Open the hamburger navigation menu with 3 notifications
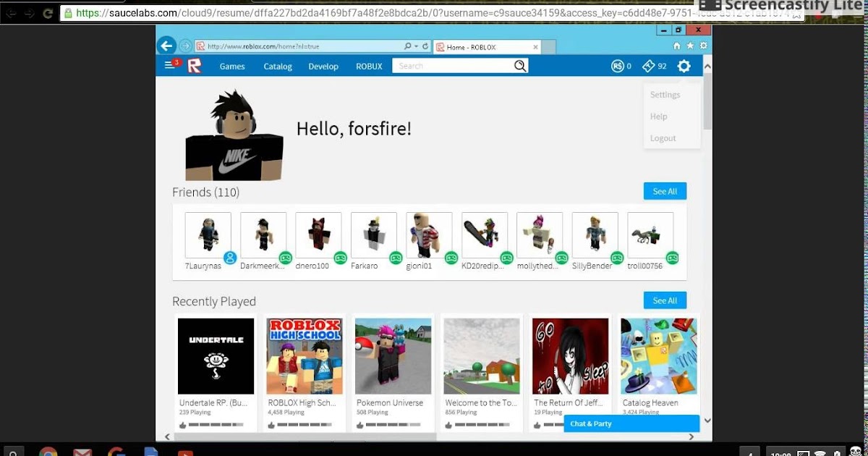Viewport: 868px width, 456px height. tap(169, 66)
